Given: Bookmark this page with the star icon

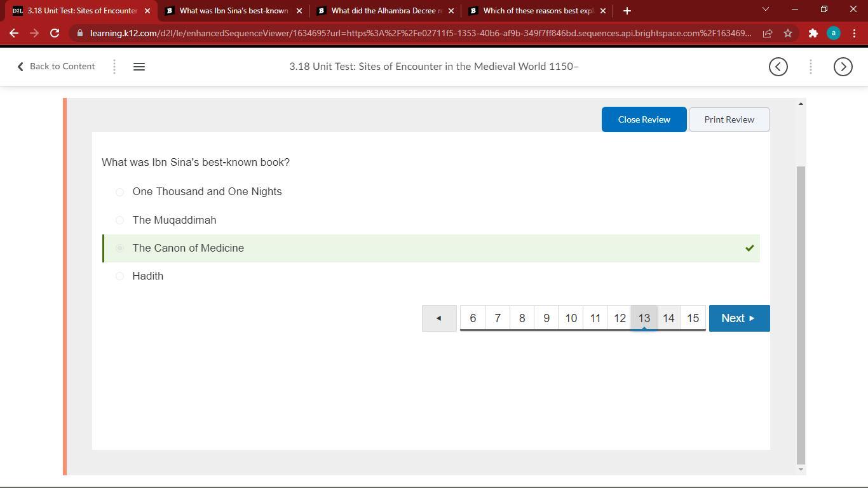Looking at the screenshot, I should [788, 33].
